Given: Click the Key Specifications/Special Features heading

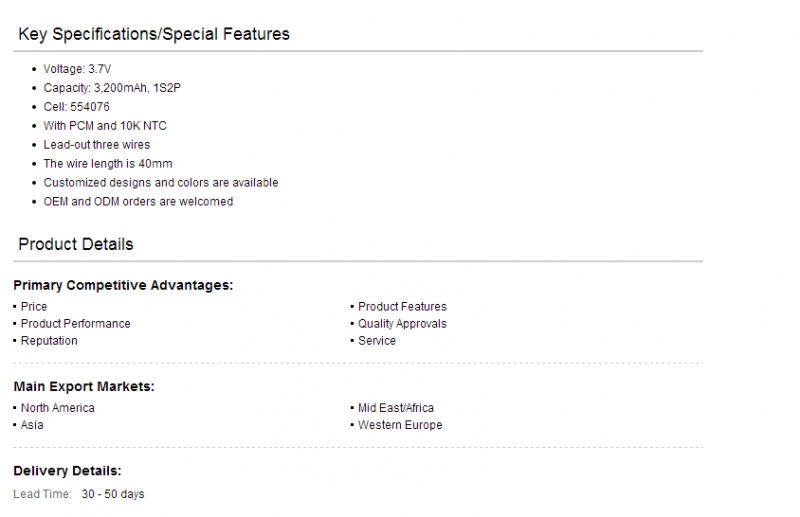Looking at the screenshot, I should pos(154,34).
